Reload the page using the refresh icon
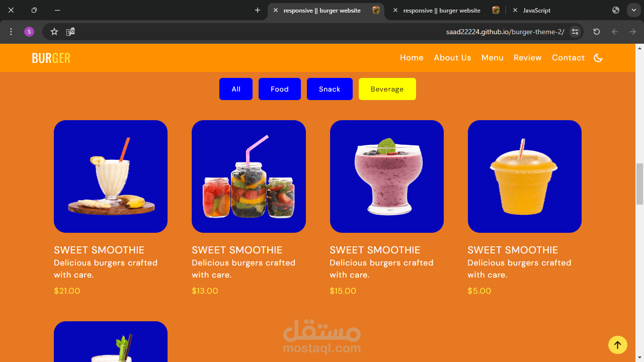The height and width of the screenshot is (362, 644). point(597,32)
